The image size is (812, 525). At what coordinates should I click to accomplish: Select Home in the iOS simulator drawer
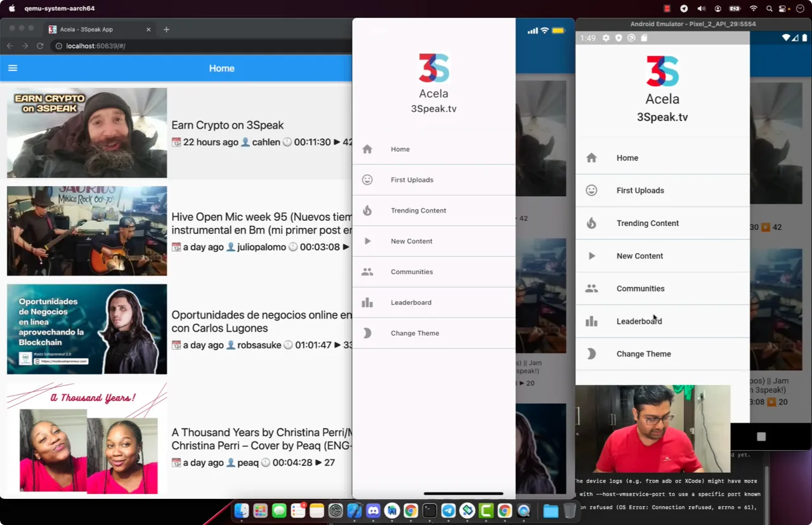click(434, 149)
